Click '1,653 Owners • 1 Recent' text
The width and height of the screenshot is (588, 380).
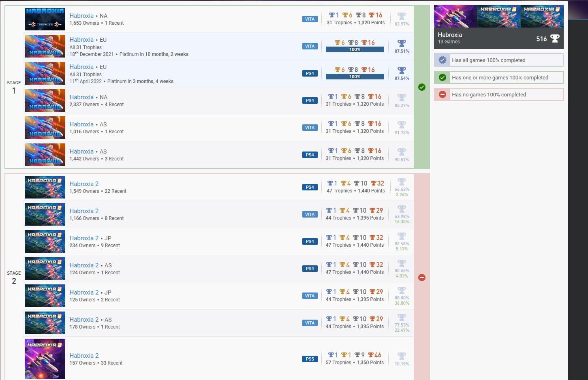coord(96,23)
